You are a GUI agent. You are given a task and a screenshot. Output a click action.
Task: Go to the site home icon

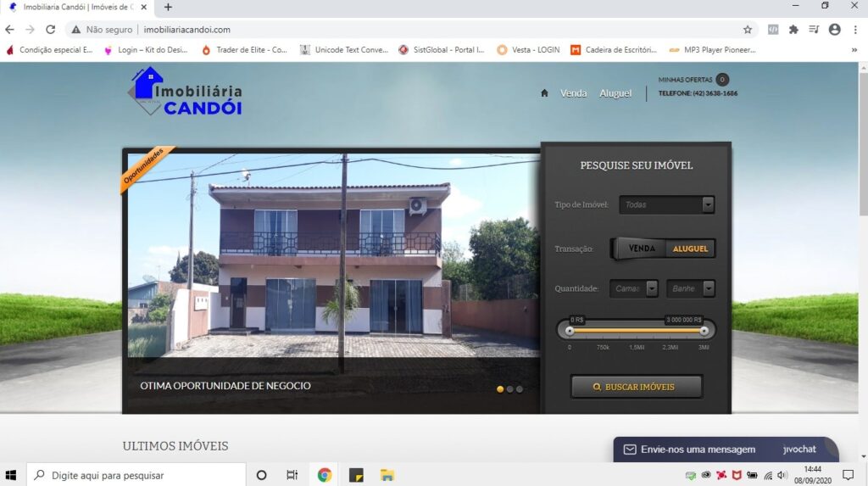(x=544, y=93)
